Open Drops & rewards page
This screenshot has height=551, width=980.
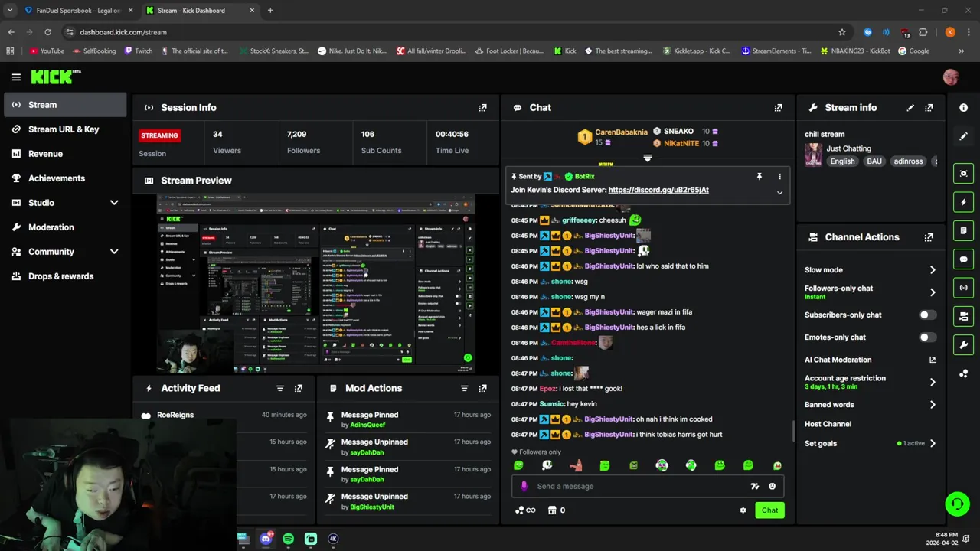(x=65, y=276)
